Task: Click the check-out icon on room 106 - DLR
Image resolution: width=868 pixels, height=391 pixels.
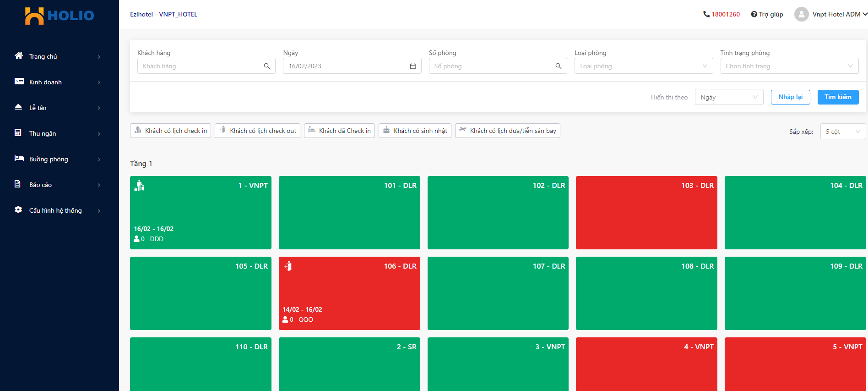Action: coord(288,266)
